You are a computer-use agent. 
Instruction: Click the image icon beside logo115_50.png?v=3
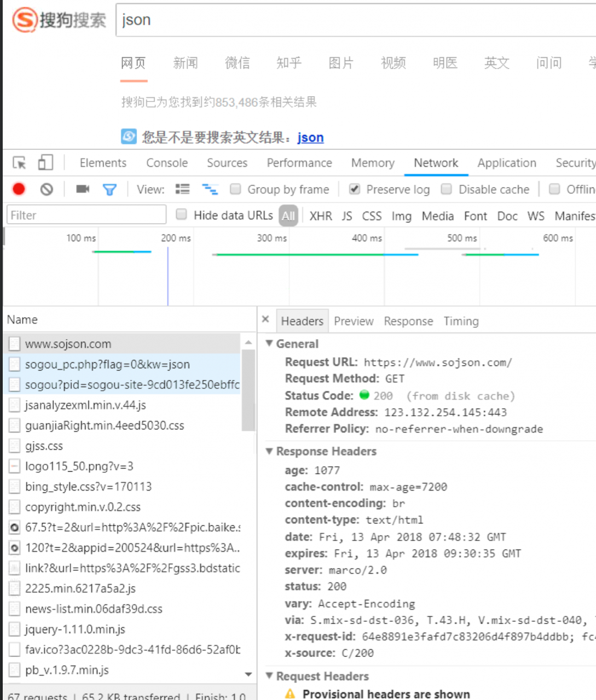pyautogui.click(x=15, y=466)
